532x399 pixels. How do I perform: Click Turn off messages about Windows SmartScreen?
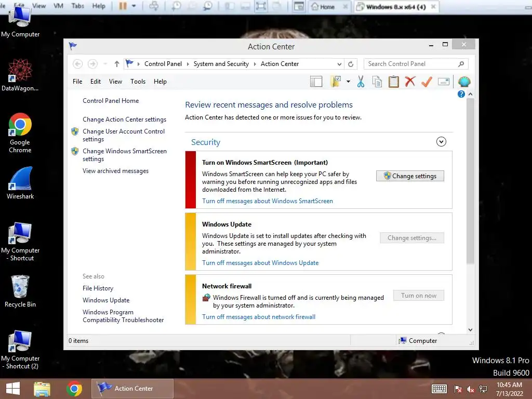(268, 201)
